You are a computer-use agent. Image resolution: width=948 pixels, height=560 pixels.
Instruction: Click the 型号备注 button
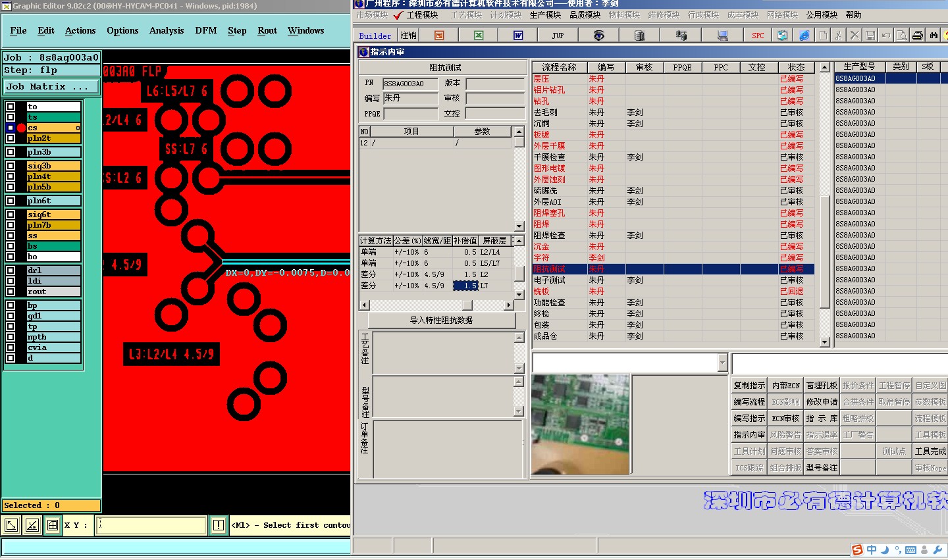[x=822, y=468]
